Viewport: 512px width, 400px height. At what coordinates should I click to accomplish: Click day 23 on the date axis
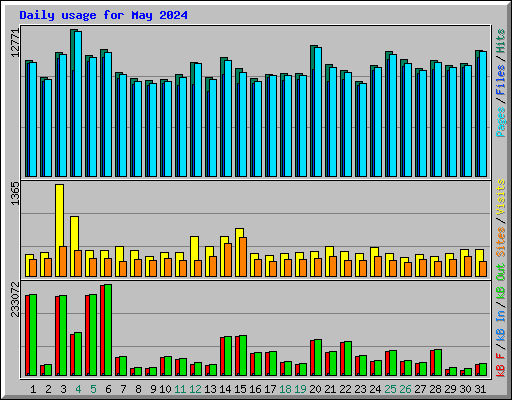[x=360, y=389]
